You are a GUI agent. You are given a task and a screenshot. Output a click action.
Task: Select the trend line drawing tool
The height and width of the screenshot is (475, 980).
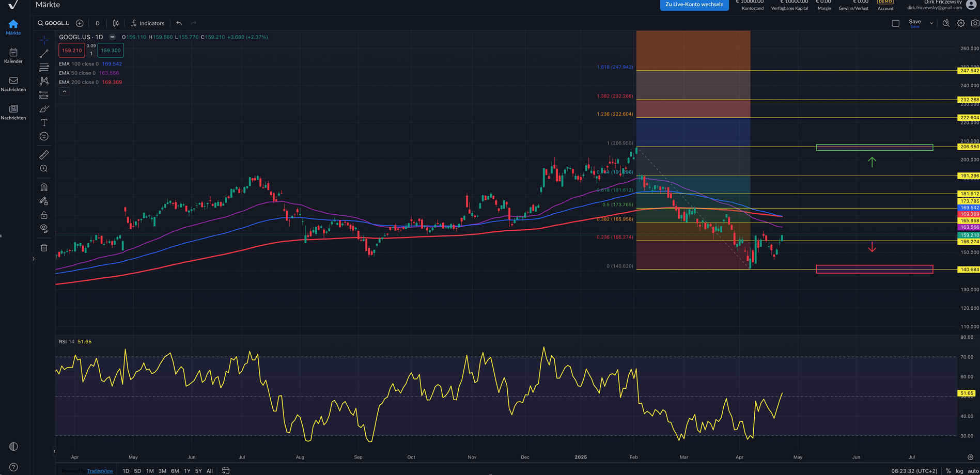point(44,54)
